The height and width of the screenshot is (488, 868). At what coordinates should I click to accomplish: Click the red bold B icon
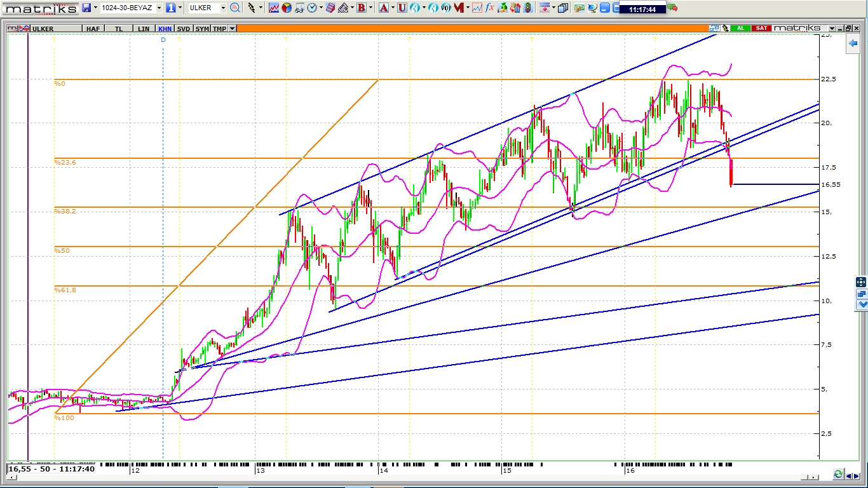tap(362, 8)
